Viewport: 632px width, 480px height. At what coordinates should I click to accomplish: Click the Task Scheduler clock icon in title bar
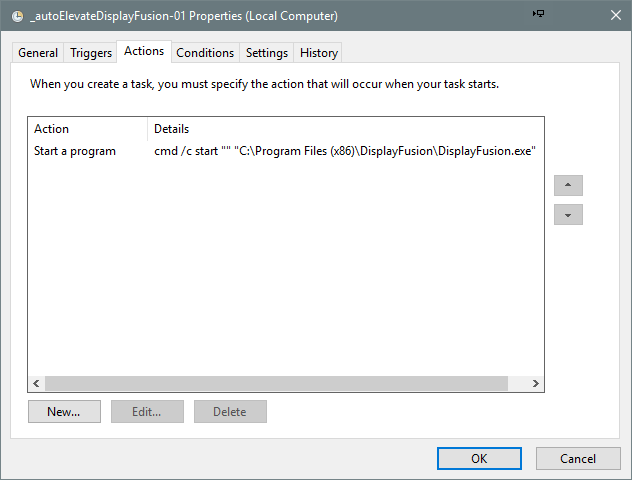tap(17, 17)
